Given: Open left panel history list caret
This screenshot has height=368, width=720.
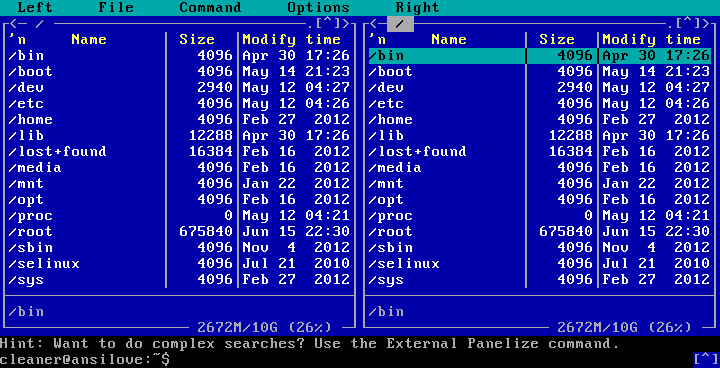Looking at the screenshot, I should tap(327, 23).
